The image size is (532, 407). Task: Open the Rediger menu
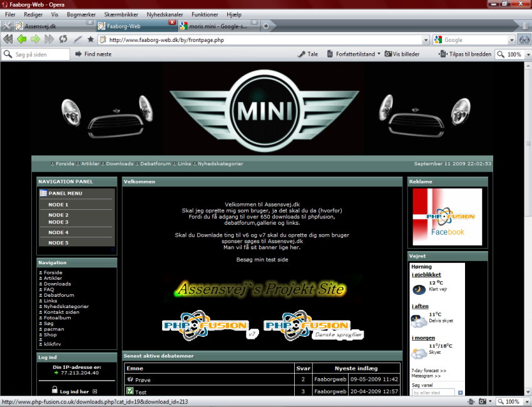click(33, 14)
